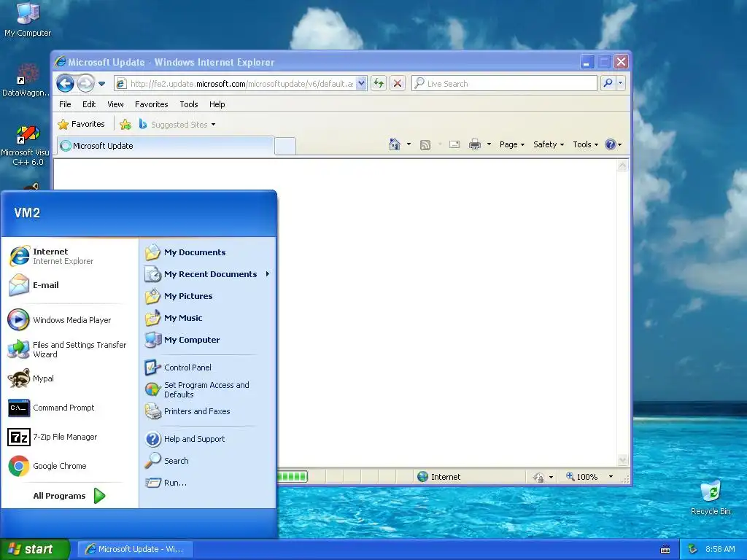The image size is (747, 560).
Task: Click the Live Search magnifier button
Action: [608, 83]
